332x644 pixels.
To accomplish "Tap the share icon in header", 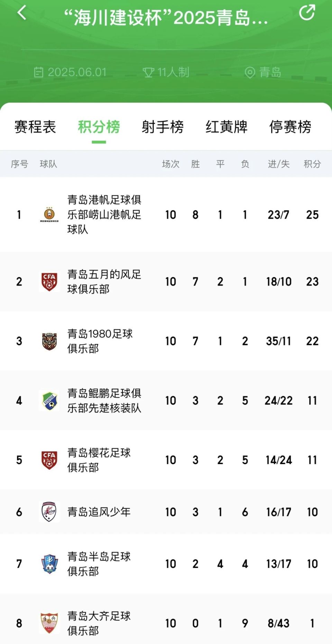I will 307,13.
